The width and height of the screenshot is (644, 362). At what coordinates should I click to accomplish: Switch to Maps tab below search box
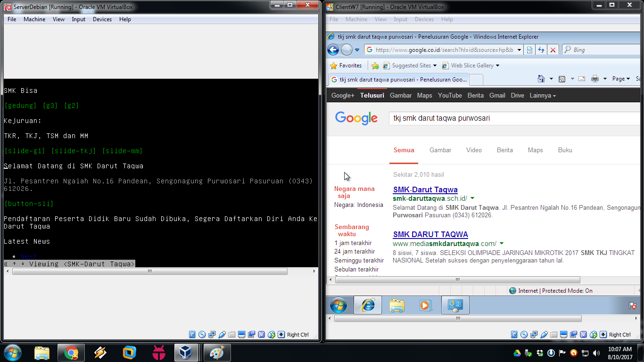[x=535, y=150]
